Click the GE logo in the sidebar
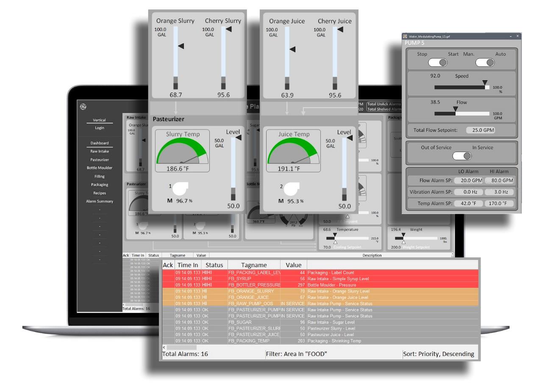Viewport: 556px width, 392px height. click(x=83, y=107)
